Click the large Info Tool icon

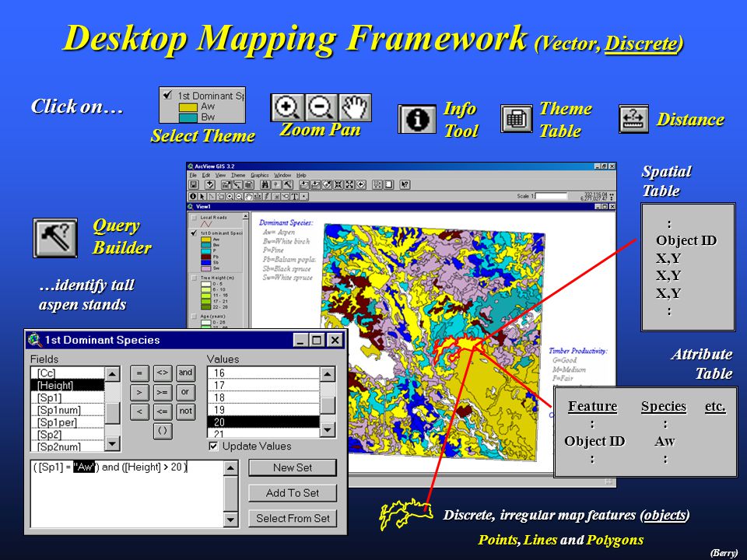point(417,119)
